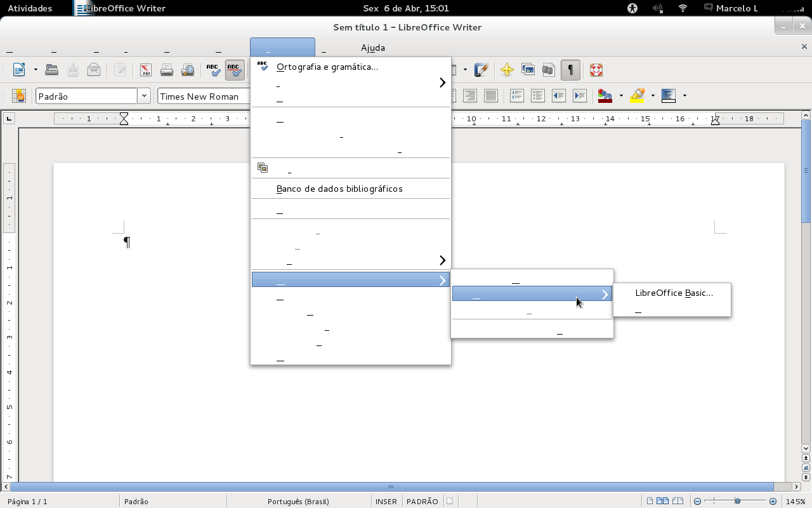The image size is (812, 508).
Task: Open the Atividades overview
Action: [30, 8]
